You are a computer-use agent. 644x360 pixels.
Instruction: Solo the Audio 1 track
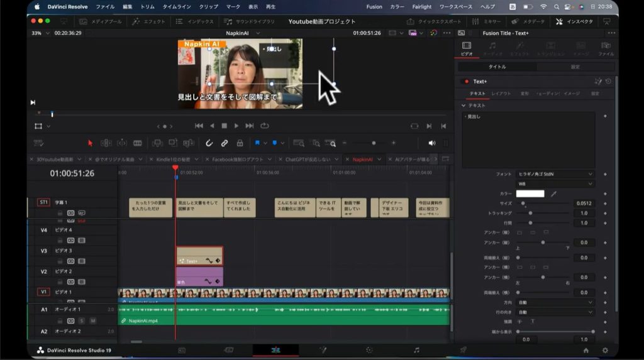[x=81, y=320]
